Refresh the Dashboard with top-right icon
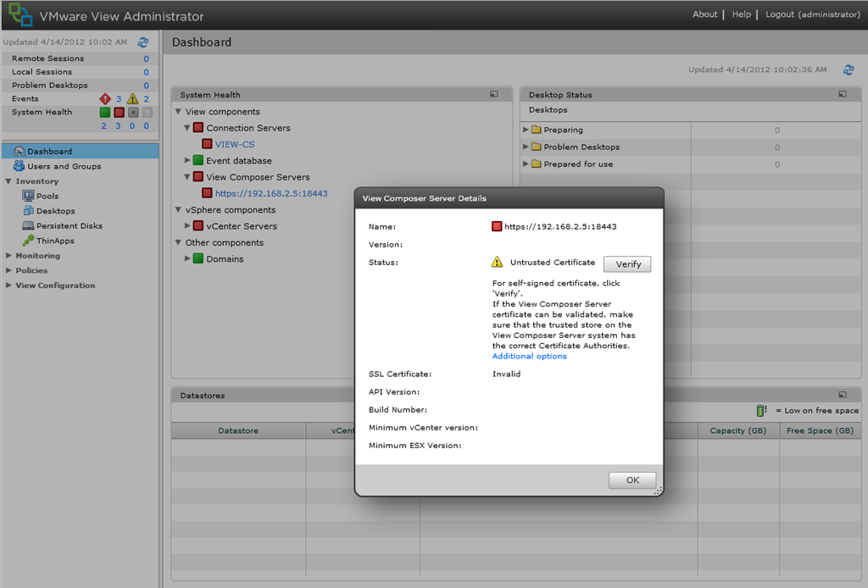Screen dimensions: 868x588 [848, 69]
